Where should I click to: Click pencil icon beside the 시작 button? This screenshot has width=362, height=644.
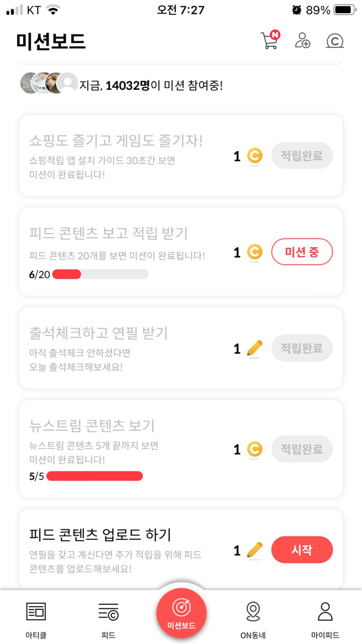point(255,549)
